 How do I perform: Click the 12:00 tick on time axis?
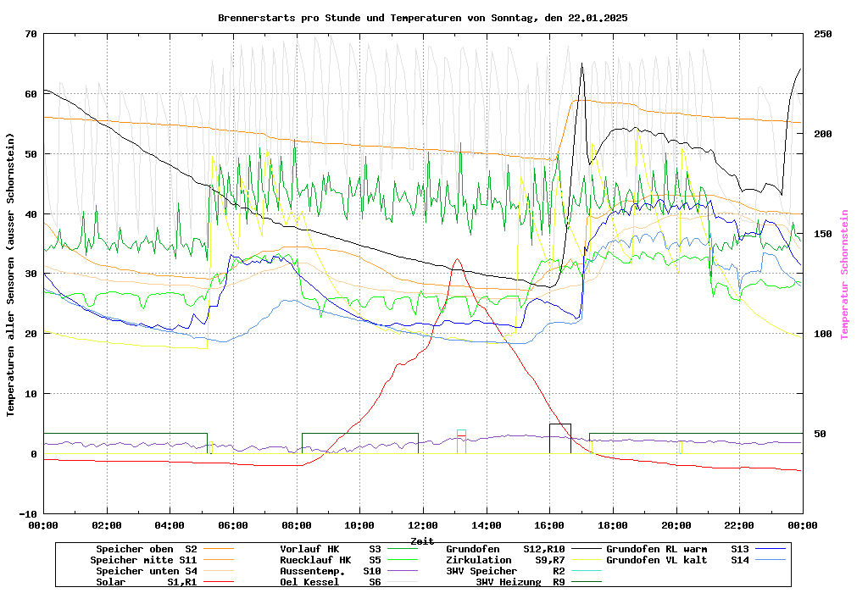click(423, 524)
